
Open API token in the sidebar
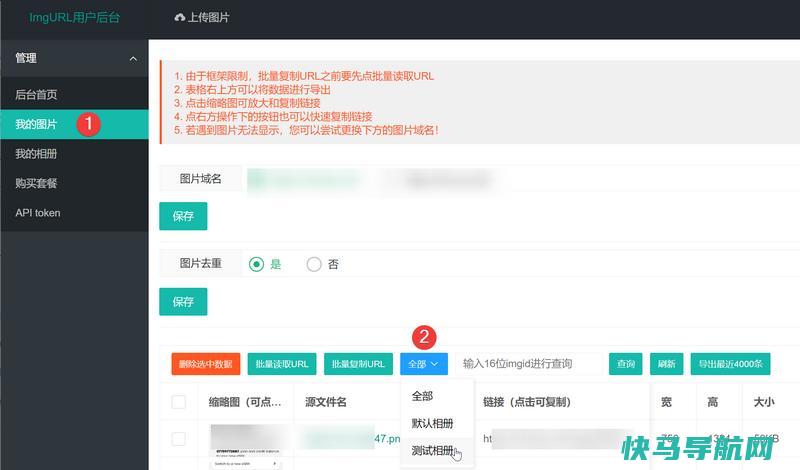coord(74,213)
